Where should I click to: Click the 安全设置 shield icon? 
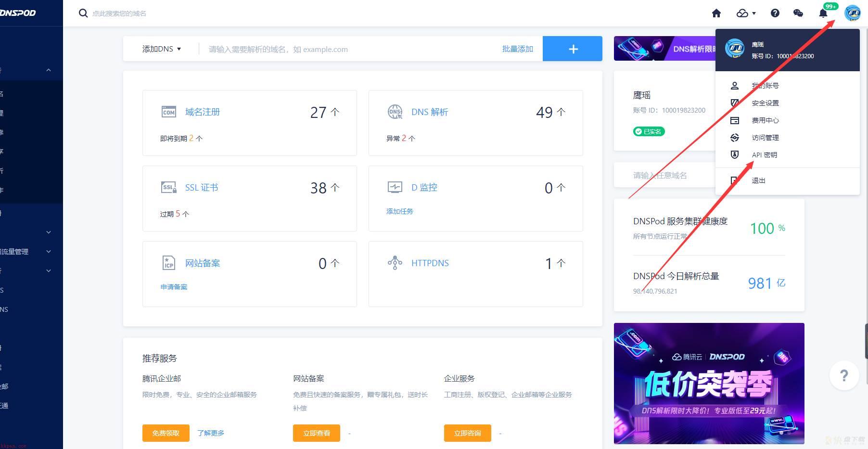[x=735, y=103]
